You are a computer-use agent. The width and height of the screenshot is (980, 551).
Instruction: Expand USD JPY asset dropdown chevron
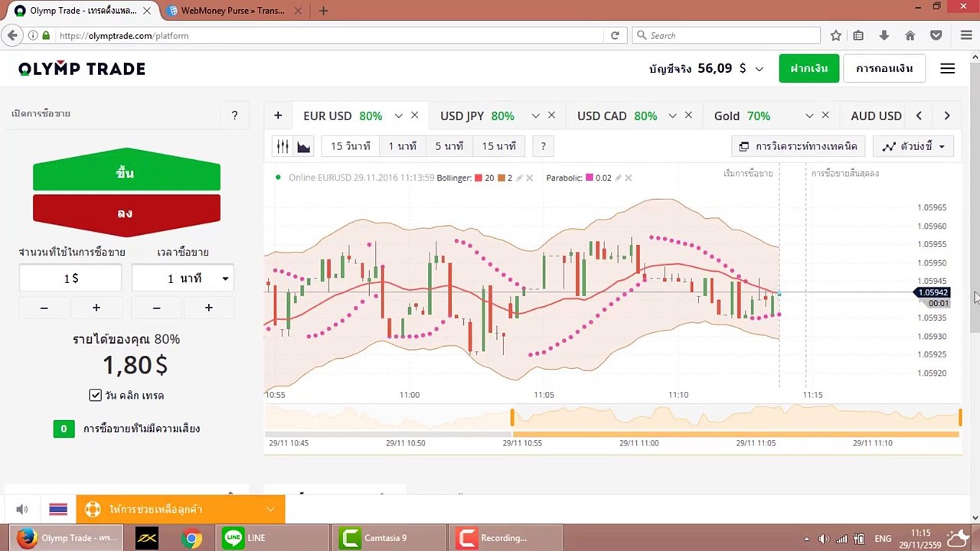pos(535,116)
